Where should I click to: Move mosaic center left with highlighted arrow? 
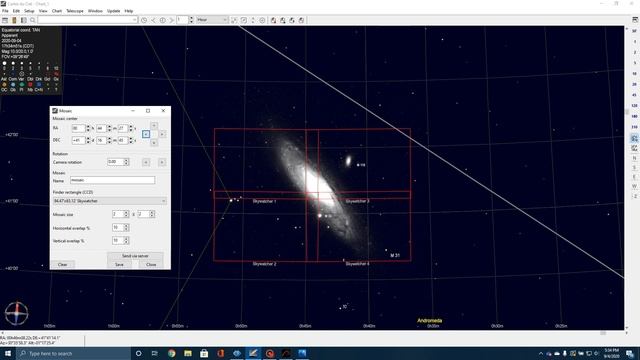click(x=146, y=134)
